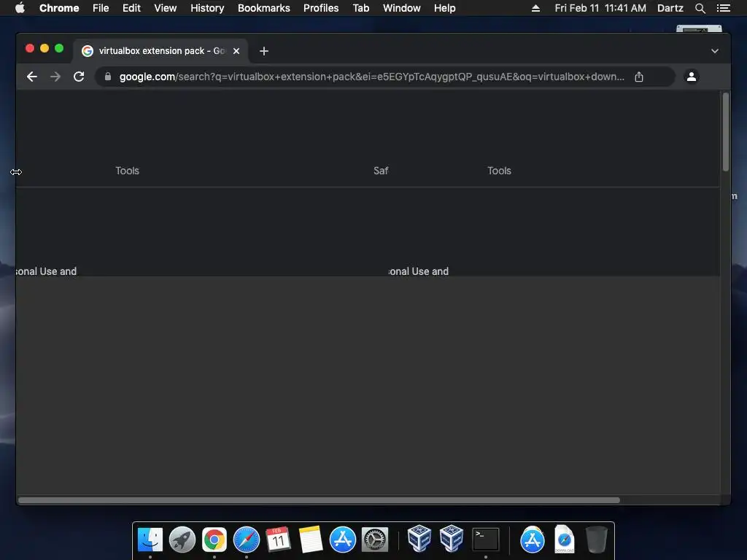747x560 pixels.
Task: Click the vertical page scrollbar
Action: [x=726, y=133]
